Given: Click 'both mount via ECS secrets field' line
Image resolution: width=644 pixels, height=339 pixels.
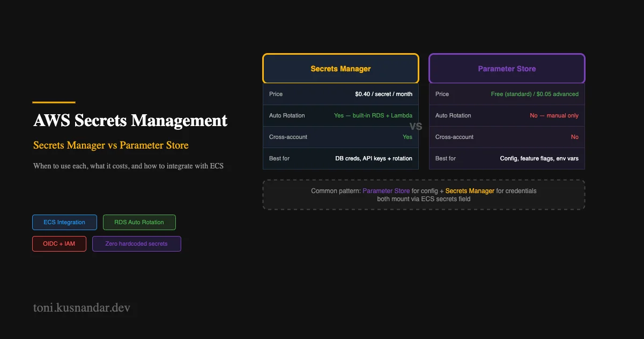Looking at the screenshot, I should point(424,199).
